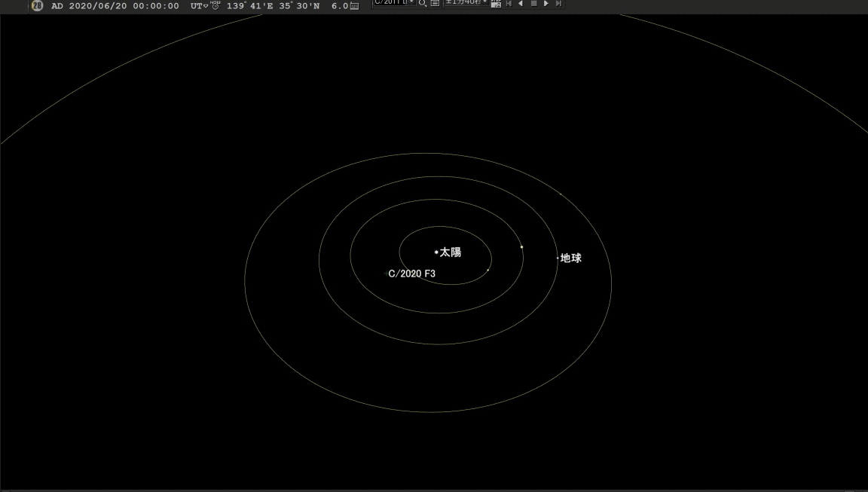Click the 太陽 Sun label

tap(451, 252)
